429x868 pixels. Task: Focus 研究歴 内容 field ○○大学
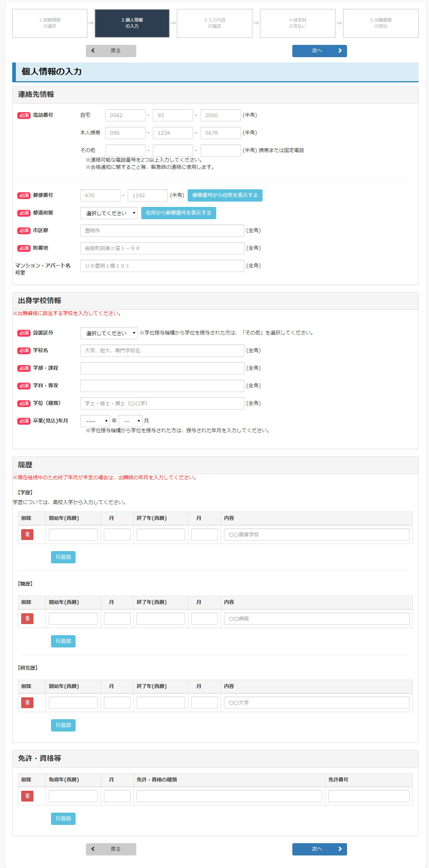pyautogui.click(x=317, y=703)
